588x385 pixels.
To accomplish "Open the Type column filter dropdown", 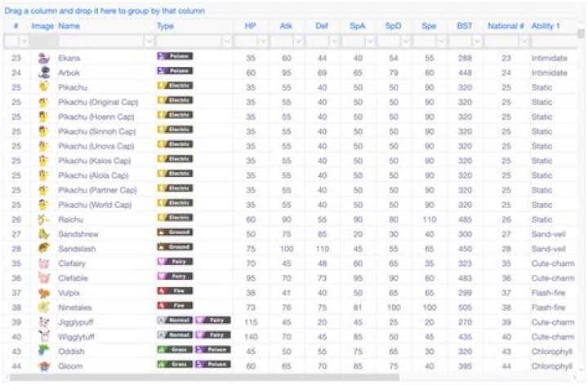I will click(x=227, y=41).
